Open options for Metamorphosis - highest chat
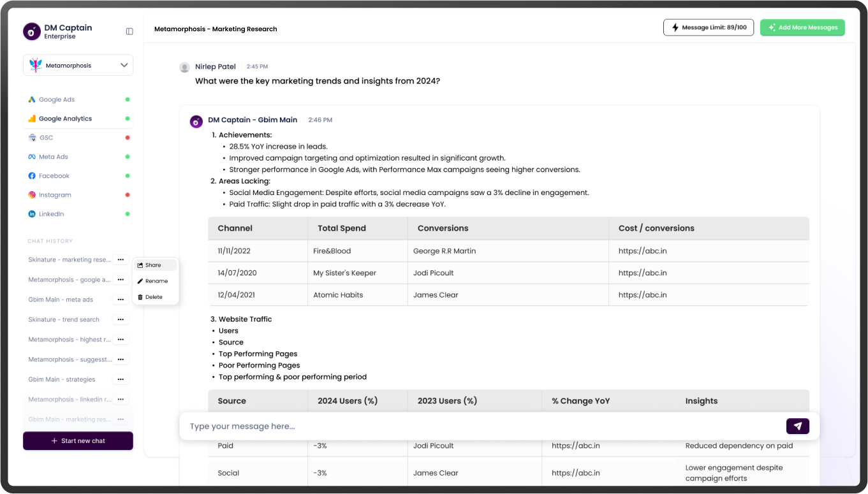Image resolution: width=868 pixels, height=494 pixels. pyautogui.click(x=121, y=340)
